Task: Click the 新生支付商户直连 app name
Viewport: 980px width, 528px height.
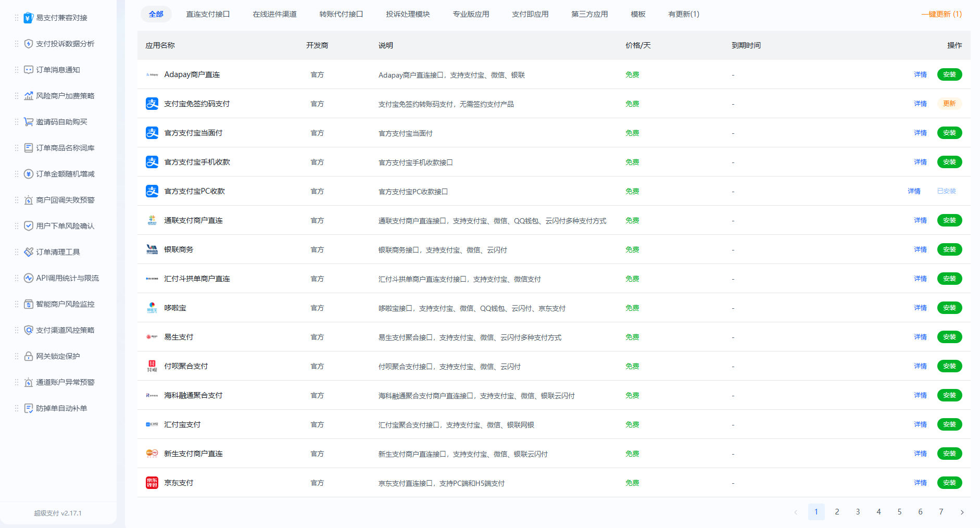Action: [193, 454]
